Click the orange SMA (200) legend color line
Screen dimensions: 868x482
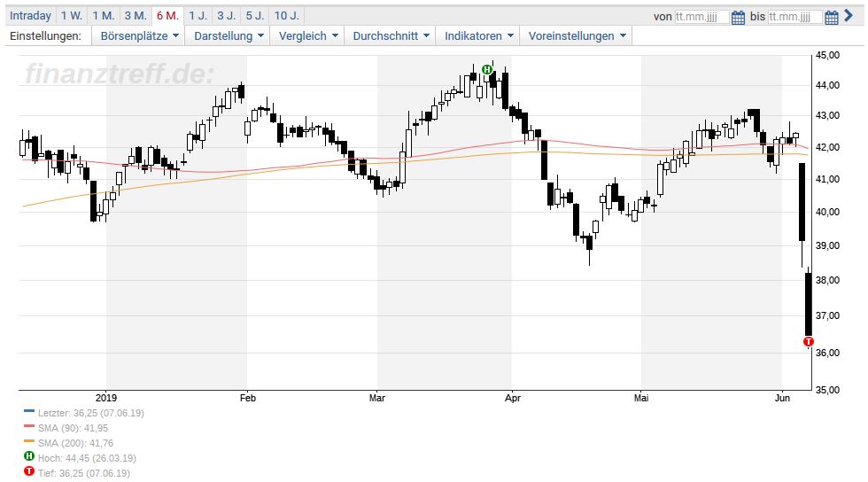tap(29, 441)
